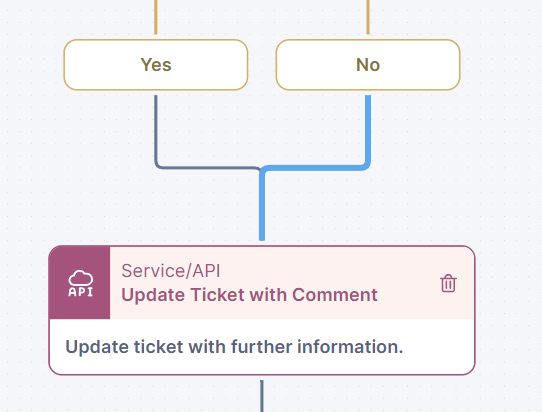Click the cloud API icon

80,283
